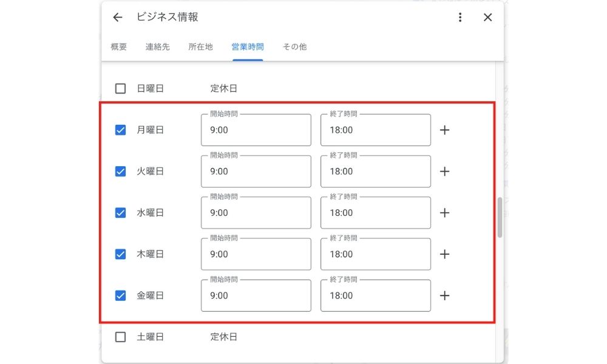607x364 pixels.
Task: Click the back arrow next to ビジネス情報
Action: click(x=118, y=18)
